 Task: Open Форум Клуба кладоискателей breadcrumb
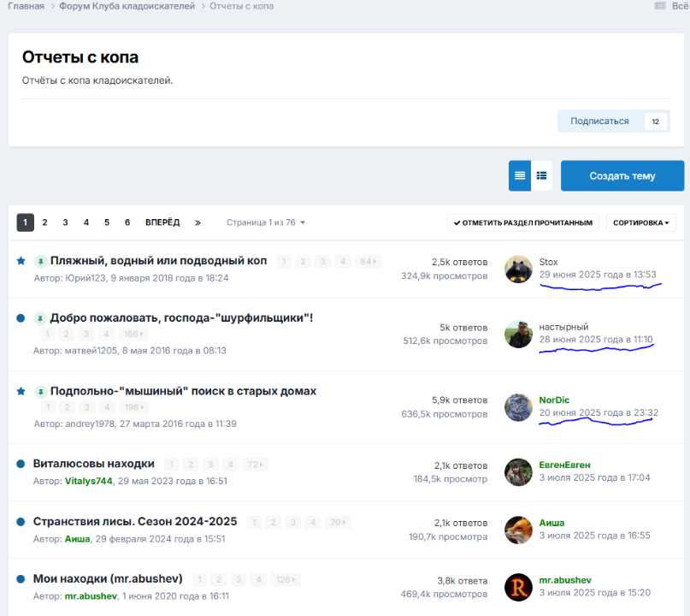[x=127, y=6]
